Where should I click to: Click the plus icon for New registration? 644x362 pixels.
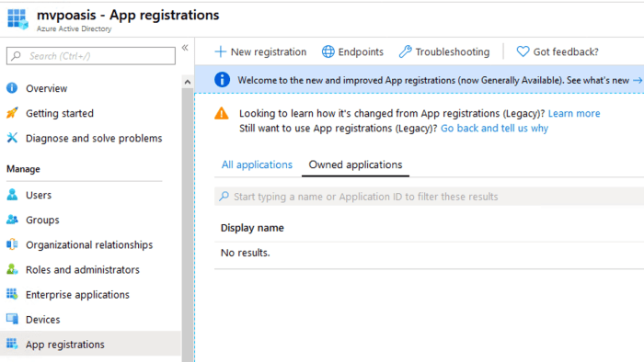(x=221, y=51)
